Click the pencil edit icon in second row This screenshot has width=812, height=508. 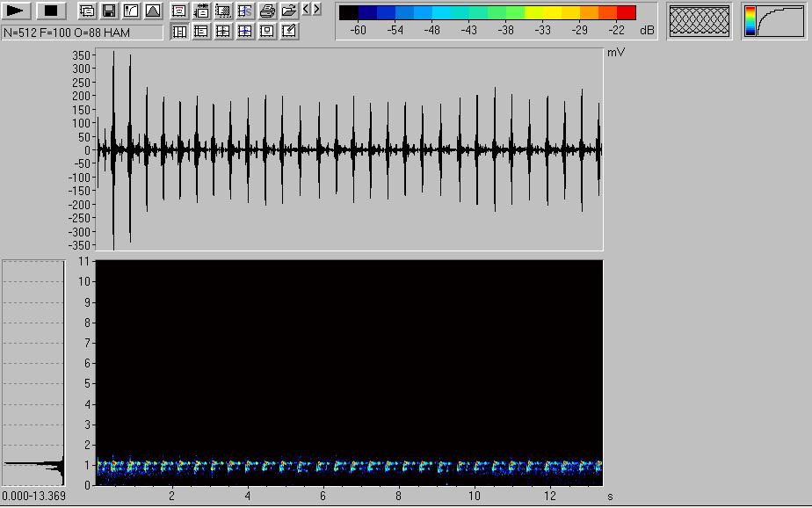click(289, 32)
